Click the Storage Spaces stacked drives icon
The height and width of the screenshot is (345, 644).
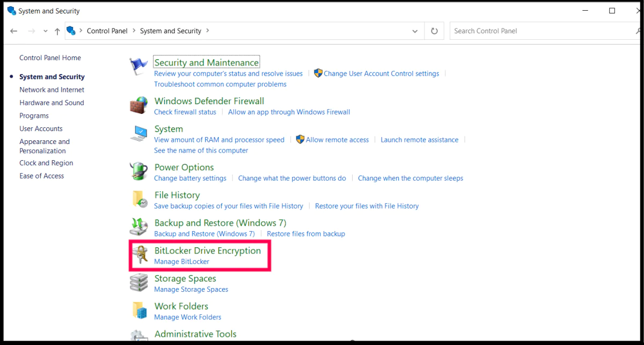point(138,283)
